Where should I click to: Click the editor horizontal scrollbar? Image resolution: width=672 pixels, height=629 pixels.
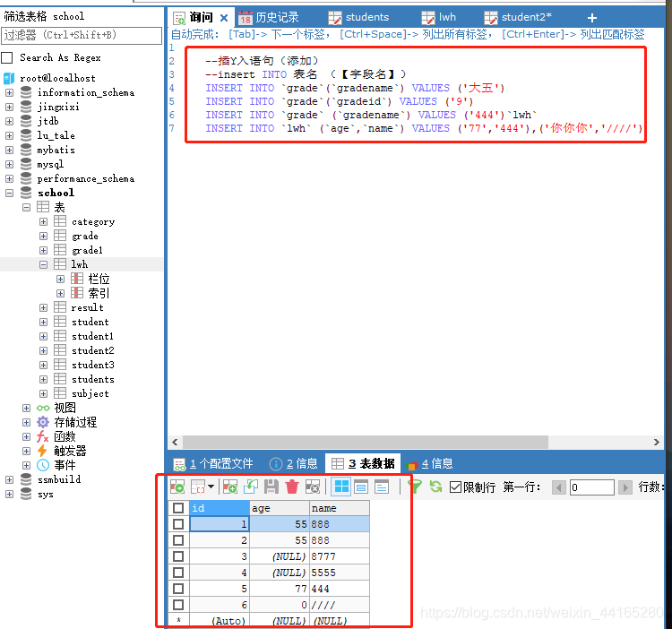click(x=366, y=442)
